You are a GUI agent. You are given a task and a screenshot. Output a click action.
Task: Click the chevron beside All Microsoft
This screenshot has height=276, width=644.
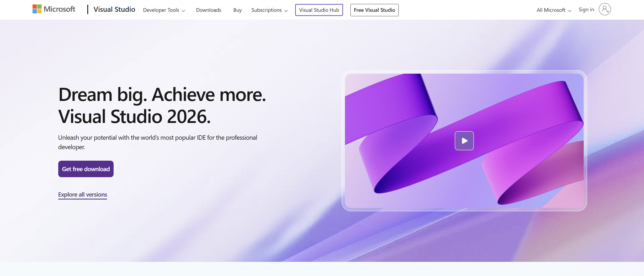point(570,11)
